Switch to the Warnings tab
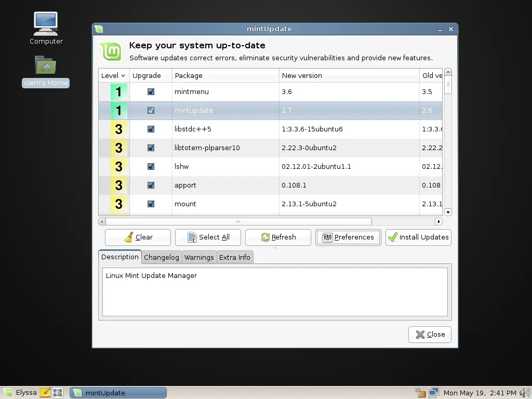The image size is (532, 399). [199, 257]
